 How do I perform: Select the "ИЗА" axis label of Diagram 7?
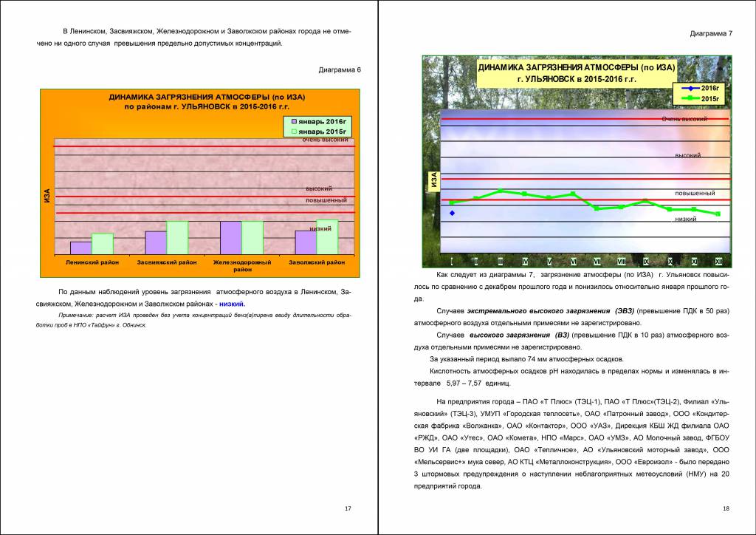[x=434, y=180]
